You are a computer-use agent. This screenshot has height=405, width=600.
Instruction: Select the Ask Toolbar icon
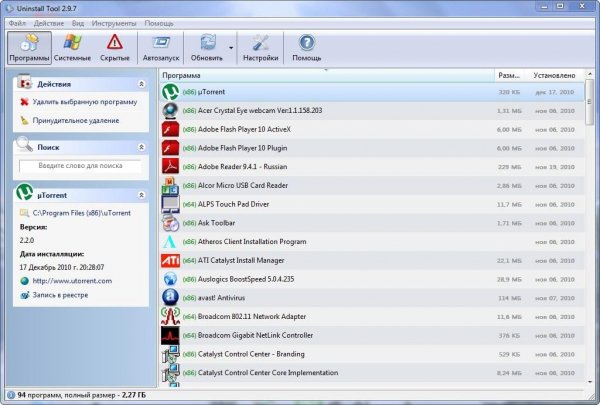pyautogui.click(x=170, y=223)
